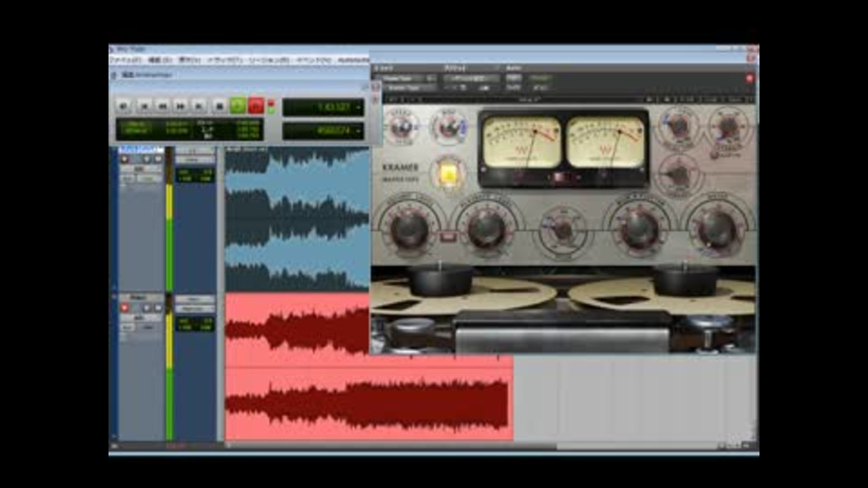
Task: Click the lower red waveform region
Action: (x=369, y=404)
